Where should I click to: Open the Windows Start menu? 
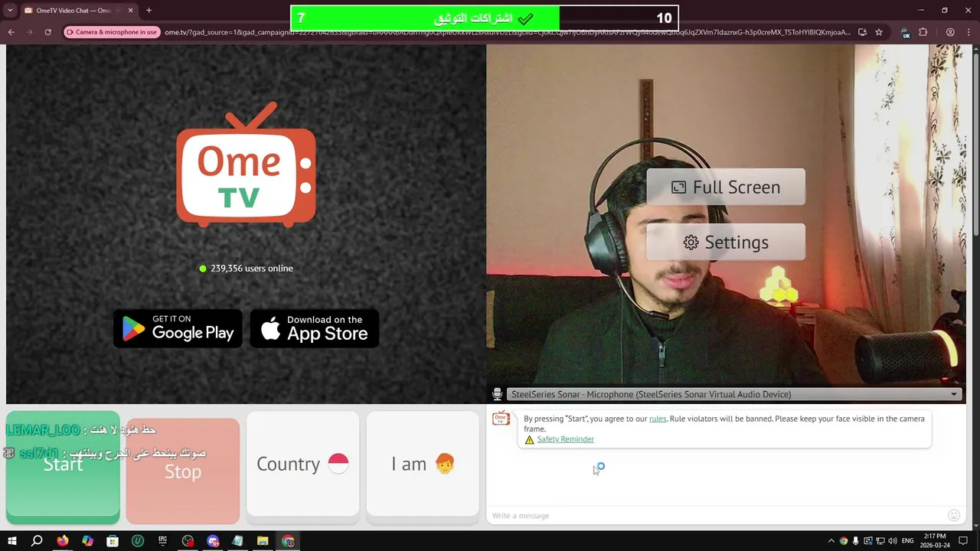coord(11,541)
